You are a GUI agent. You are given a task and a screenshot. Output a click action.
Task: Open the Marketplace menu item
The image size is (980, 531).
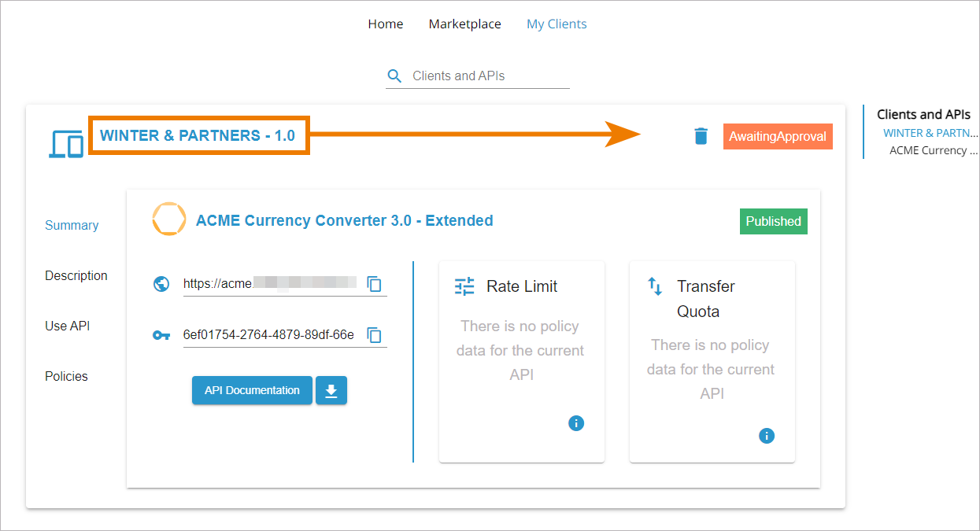tap(465, 24)
